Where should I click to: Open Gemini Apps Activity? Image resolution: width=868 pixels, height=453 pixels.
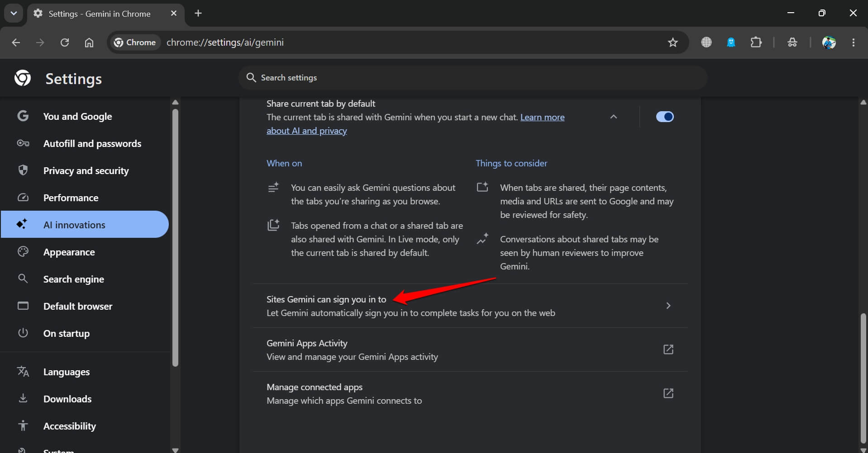click(470, 349)
